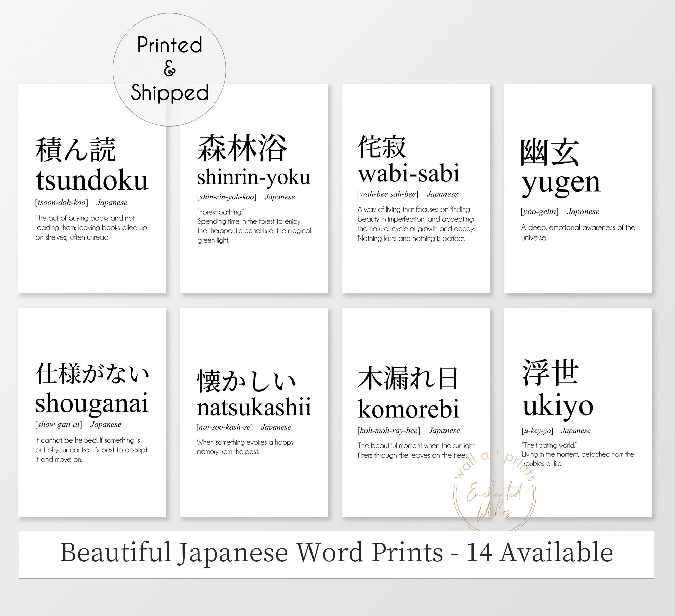Click the line 'It cannot be helped. If something is'
The width and height of the screenshot is (675, 616).
pos(88,440)
